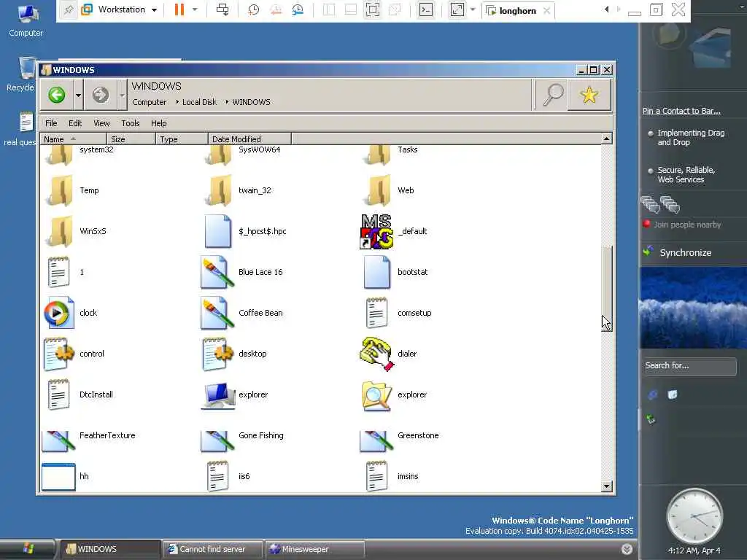Expand the Workstation menu dropdown
This screenshot has width=747, height=560.
[x=155, y=10]
